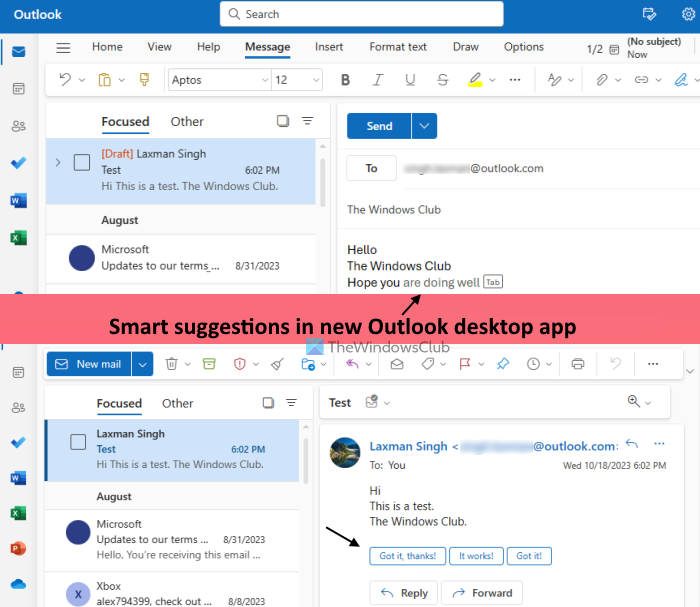This screenshot has height=607, width=700.
Task: Click the New mail button
Action: (89, 364)
